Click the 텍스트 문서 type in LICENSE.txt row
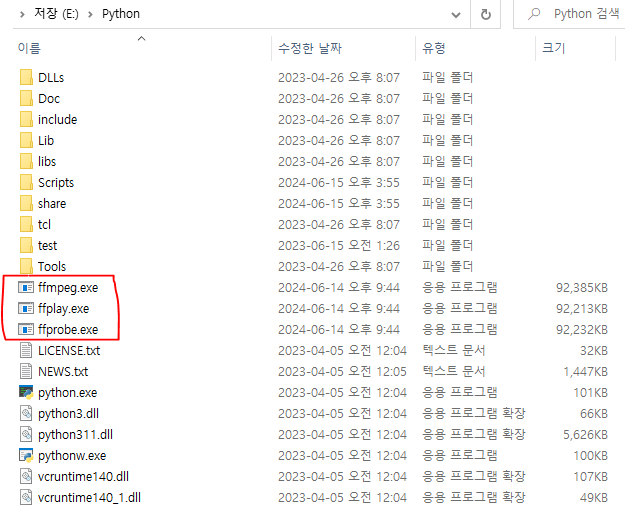 (454, 350)
